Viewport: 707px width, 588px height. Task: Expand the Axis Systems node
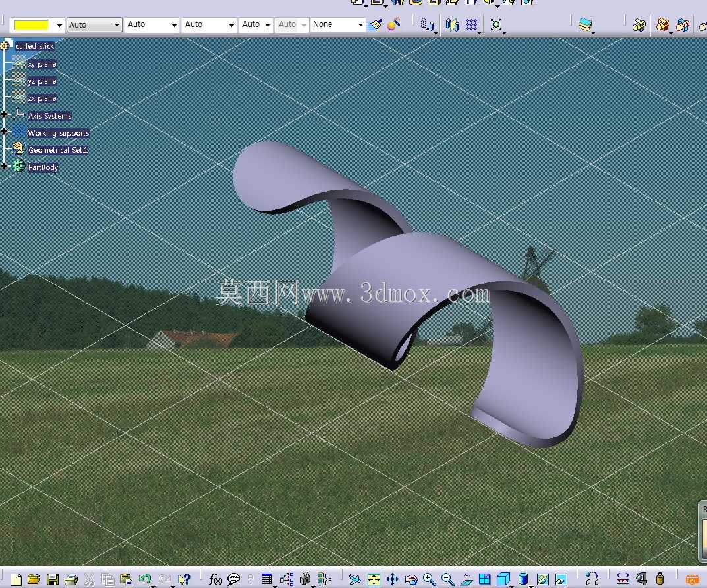tap(4, 115)
